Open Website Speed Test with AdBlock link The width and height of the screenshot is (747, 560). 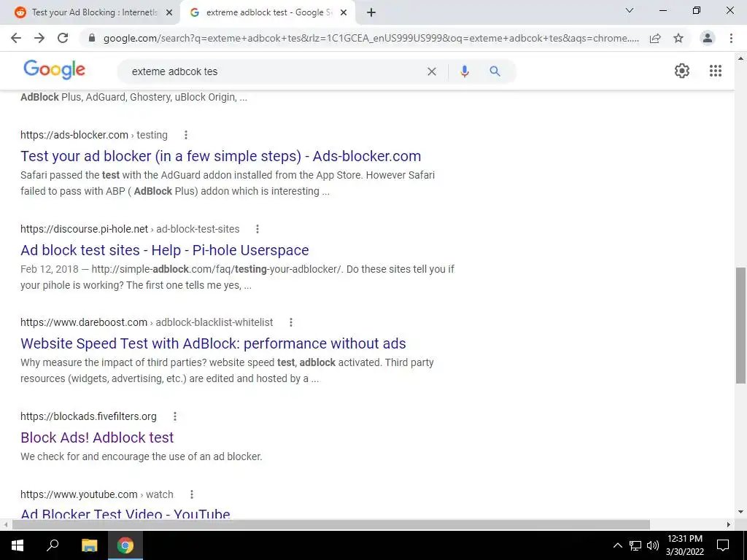(213, 343)
